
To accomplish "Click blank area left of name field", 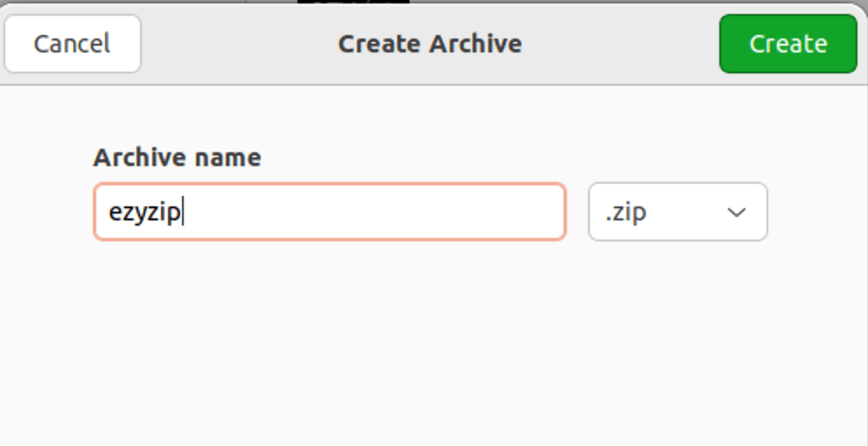I will point(45,212).
